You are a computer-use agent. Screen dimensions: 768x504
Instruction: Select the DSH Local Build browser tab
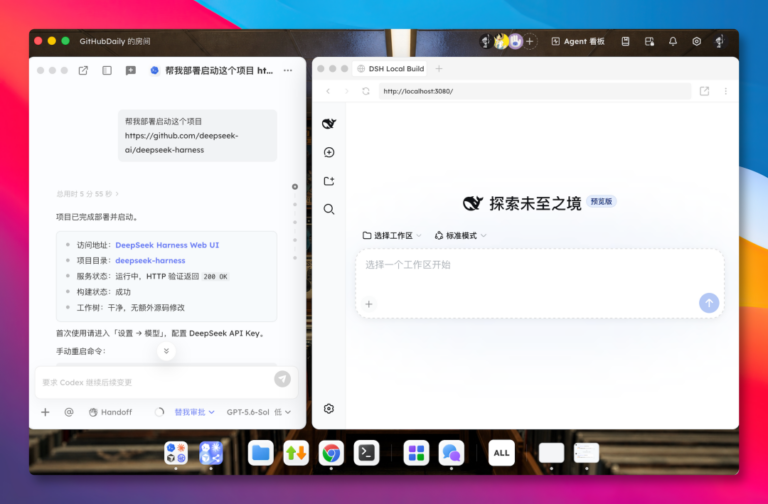pyautogui.click(x=390, y=69)
